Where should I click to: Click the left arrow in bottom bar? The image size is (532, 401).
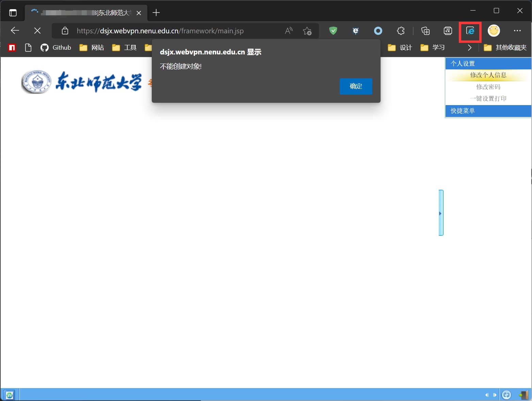[x=487, y=395]
